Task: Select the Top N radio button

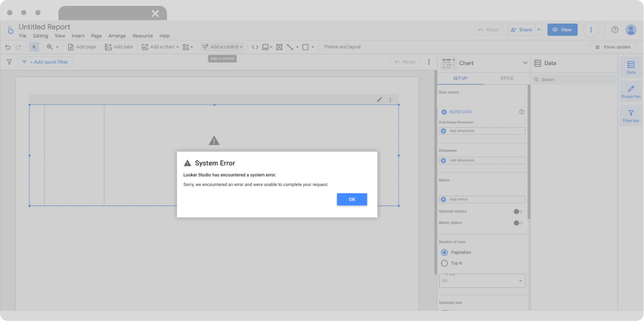Action: coord(444,263)
